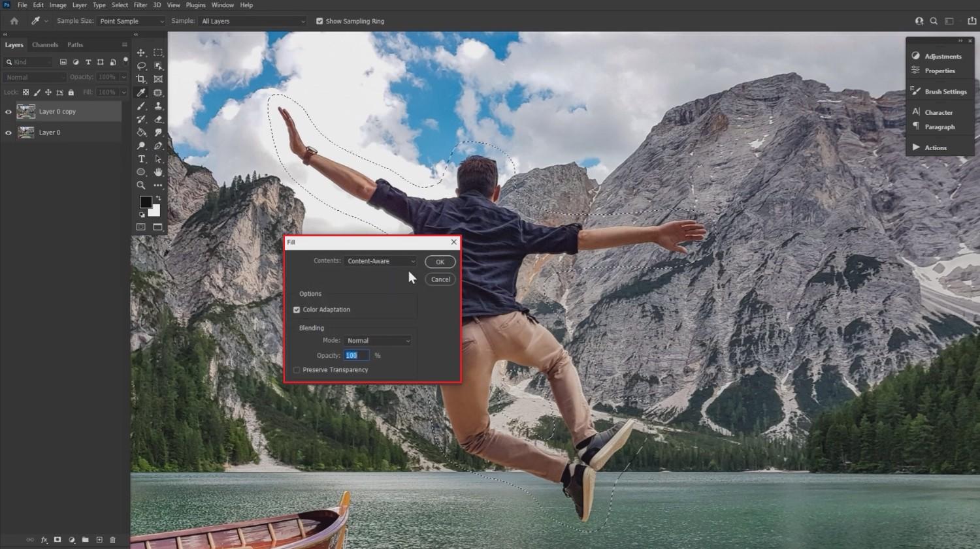Open the Filter menu
The width and height of the screenshot is (980, 549).
click(x=140, y=5)
